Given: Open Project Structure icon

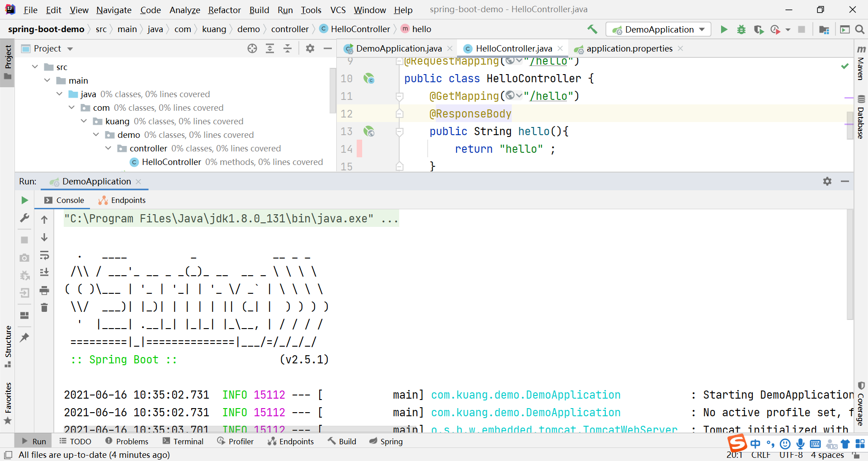Looking at the screenshot, I should click(824, 29).
